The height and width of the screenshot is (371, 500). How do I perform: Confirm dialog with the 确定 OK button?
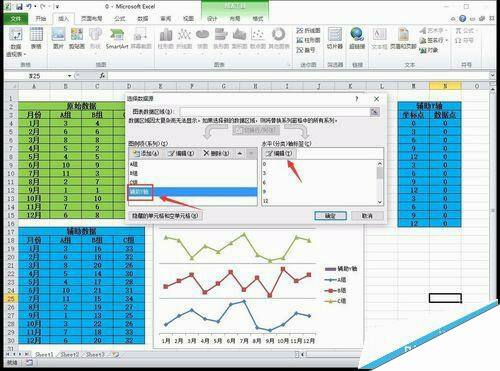point(330,216)
